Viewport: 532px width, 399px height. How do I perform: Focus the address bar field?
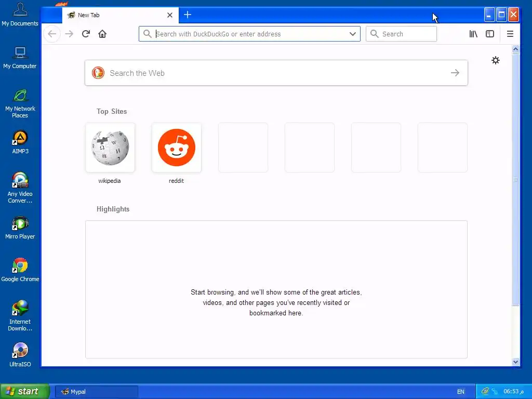249,34
